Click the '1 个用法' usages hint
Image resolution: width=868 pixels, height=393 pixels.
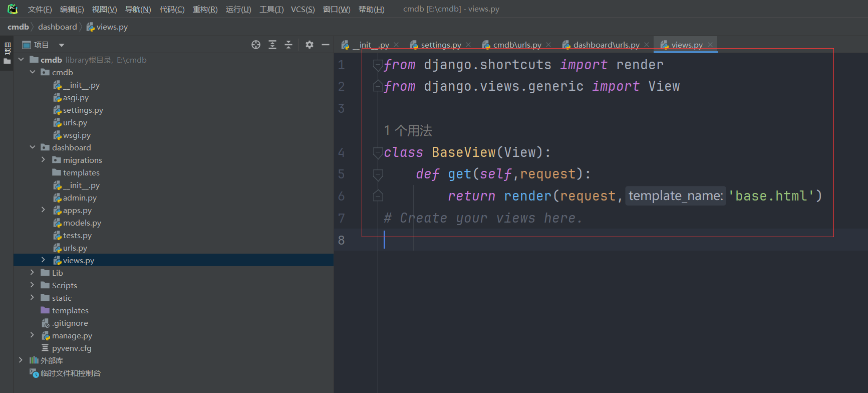click(x=408, y=131)
